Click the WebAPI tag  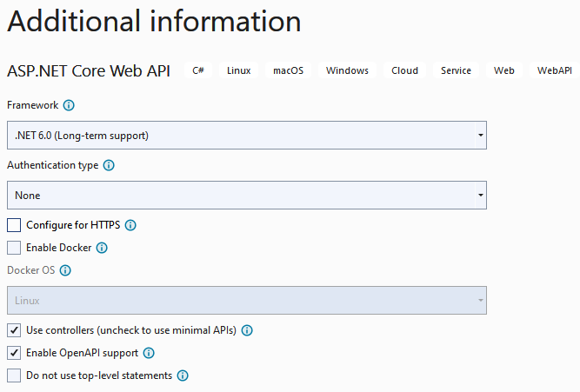tap(554, 70)
